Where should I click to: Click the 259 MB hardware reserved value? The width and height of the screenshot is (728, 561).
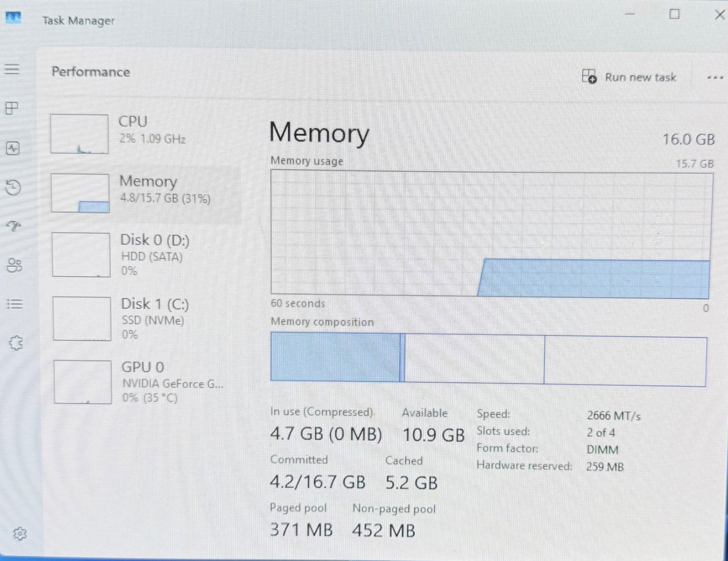tap(605, 467)
